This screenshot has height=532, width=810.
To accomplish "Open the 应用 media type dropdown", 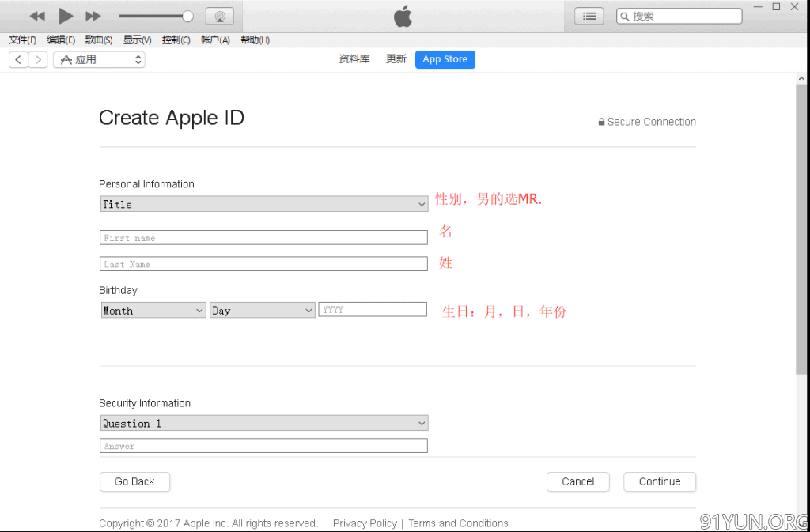I will (99, 60).
